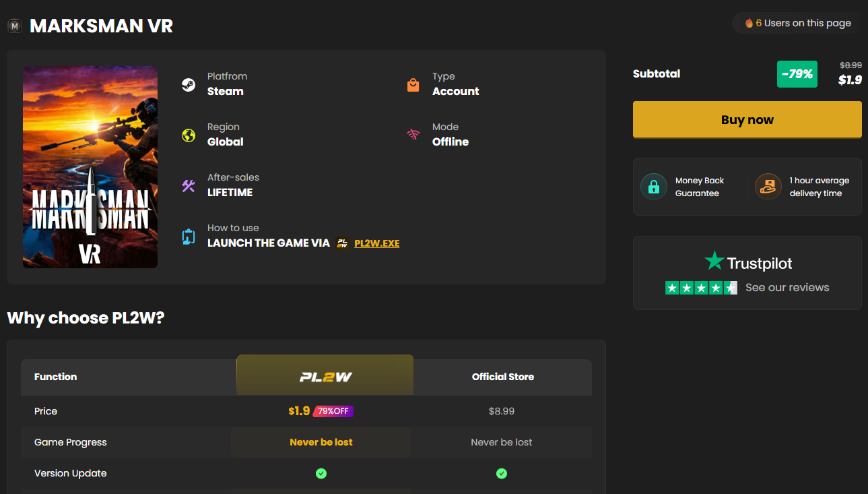
Task: Open the PL2W.EXE download link
Action: [x=376, y=243]
